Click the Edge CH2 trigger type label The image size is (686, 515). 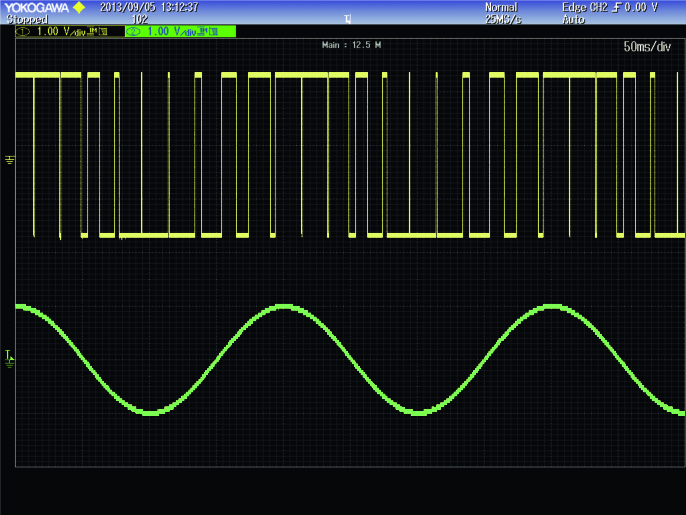(x=585, y=7)
